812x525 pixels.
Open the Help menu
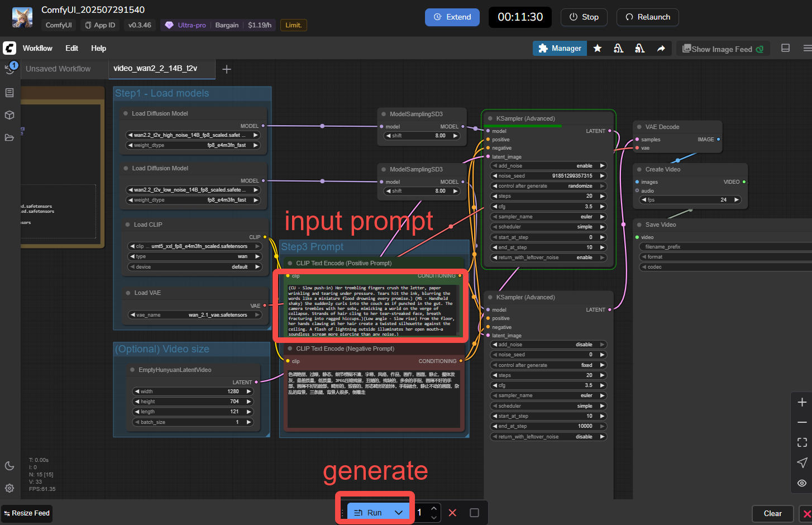[99, 48]
